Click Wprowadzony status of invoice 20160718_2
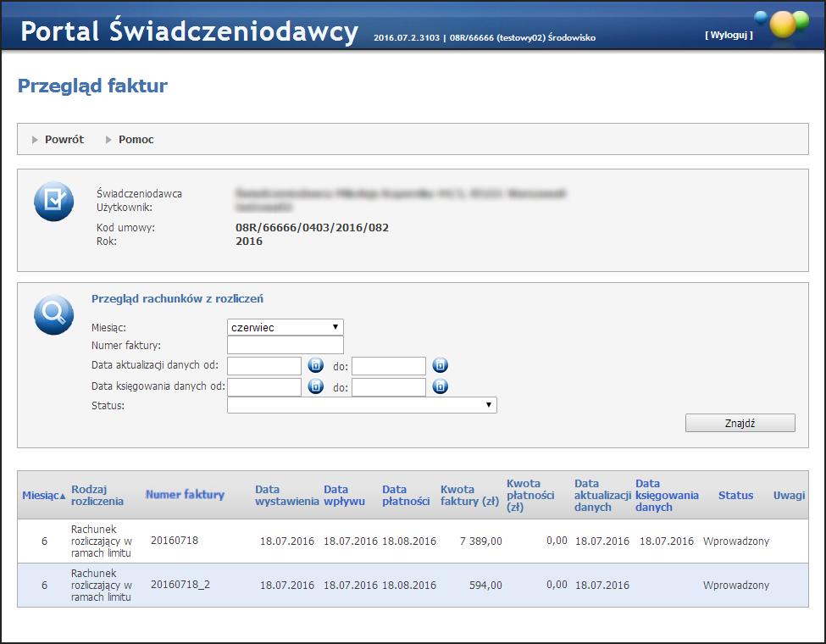The height and width of the screenshot is (644, 826). coord(736,585)
